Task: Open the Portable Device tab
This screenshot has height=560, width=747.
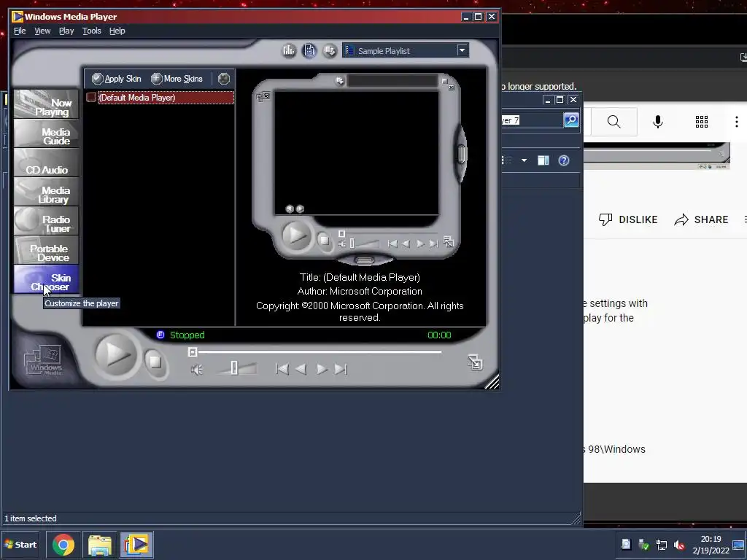Action: (x=46, y=249)
